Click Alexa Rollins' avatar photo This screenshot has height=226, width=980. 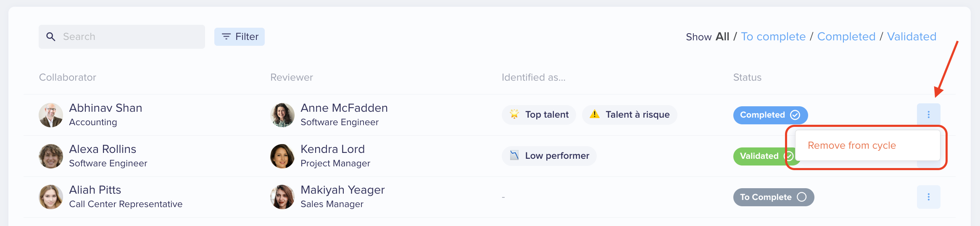coord(51,156)
